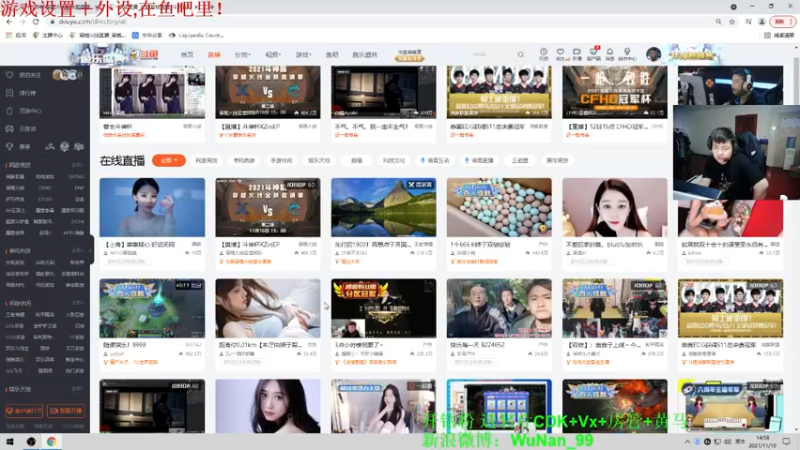Open notifications bell icon
Screen dimensions: 800x450
pos(610,52)
